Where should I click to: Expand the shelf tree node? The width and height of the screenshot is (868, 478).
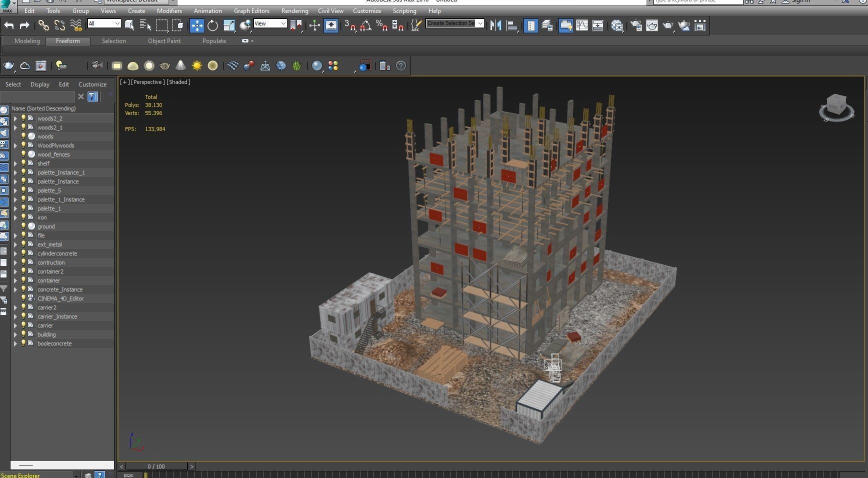15,163
